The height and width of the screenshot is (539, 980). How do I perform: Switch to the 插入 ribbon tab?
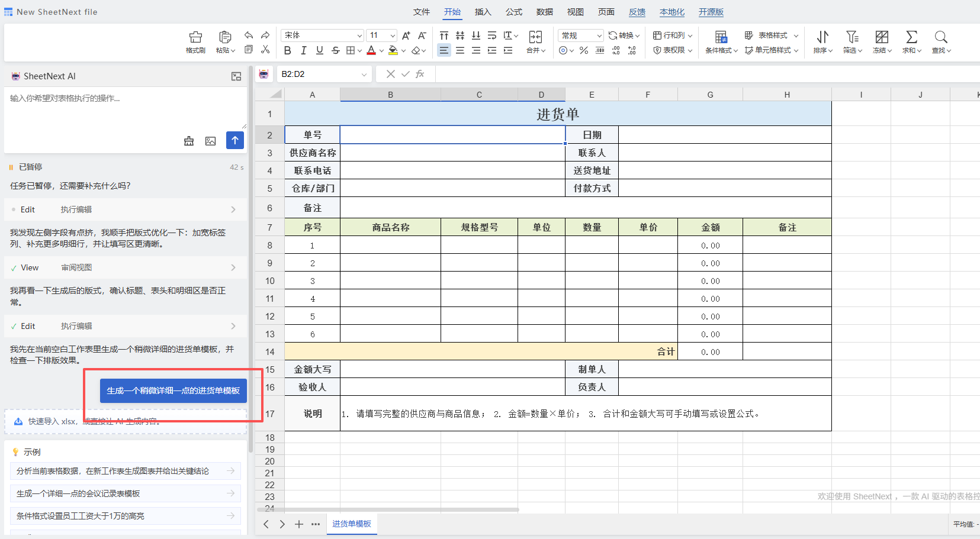[x=483, y=12]
